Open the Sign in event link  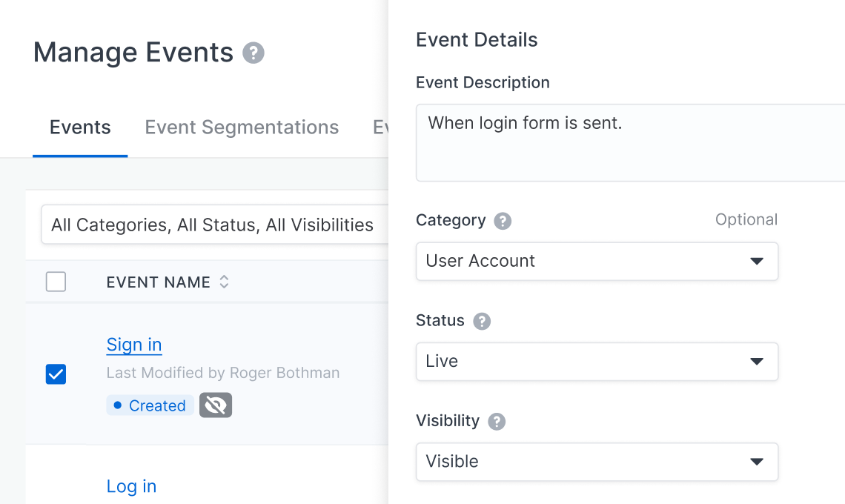[x=133, y=345]
